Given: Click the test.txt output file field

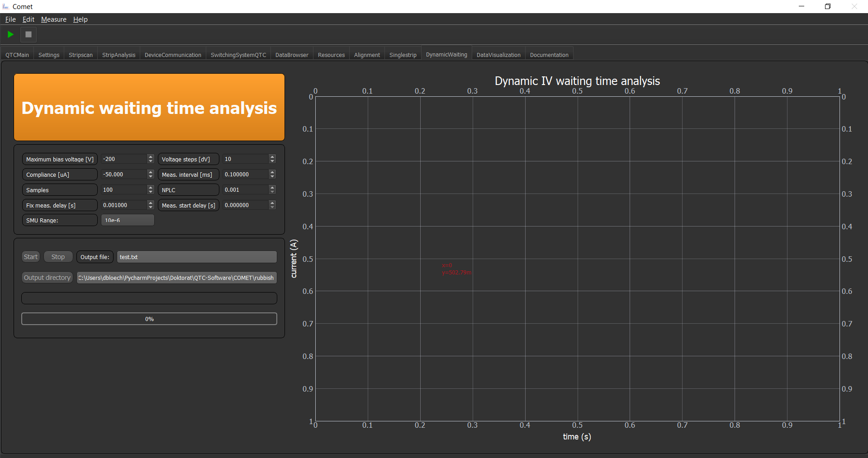Looking at the screenshot, I should tap(197, 257).
